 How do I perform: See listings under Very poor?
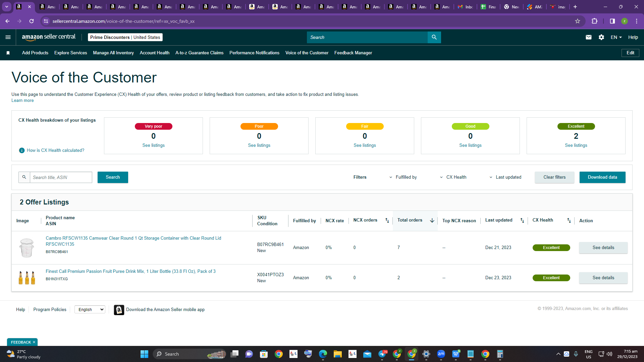pyautogui.click(x=153, y=145)
